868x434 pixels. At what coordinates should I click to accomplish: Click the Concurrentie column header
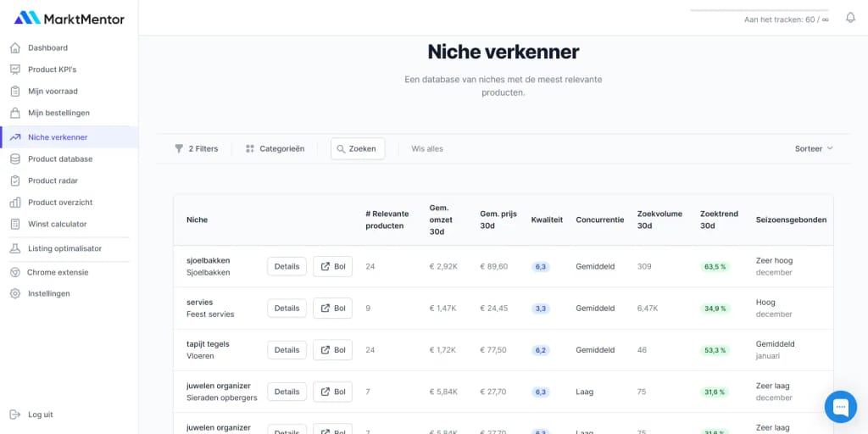(x=599, y=220)
